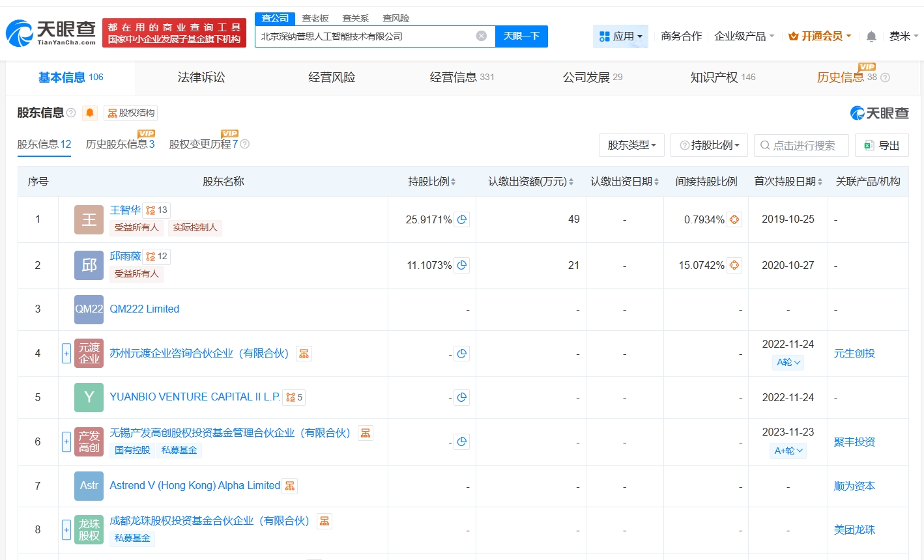Viewport: 924px width, 560px height.
Task: Open pie chart icon for 王智华 shareholding
Action: (462, 219)
